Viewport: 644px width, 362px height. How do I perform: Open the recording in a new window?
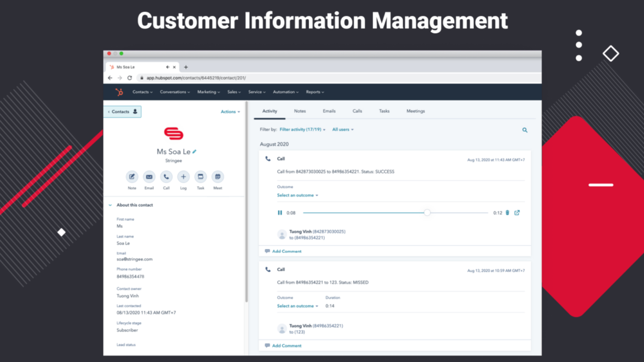click(518, 212)
